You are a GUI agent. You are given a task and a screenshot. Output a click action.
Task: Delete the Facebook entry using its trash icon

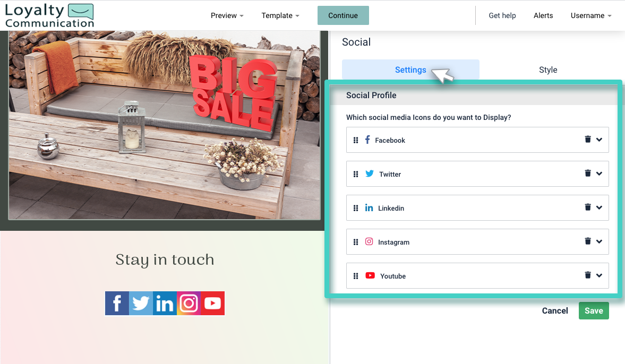(587, 139)
